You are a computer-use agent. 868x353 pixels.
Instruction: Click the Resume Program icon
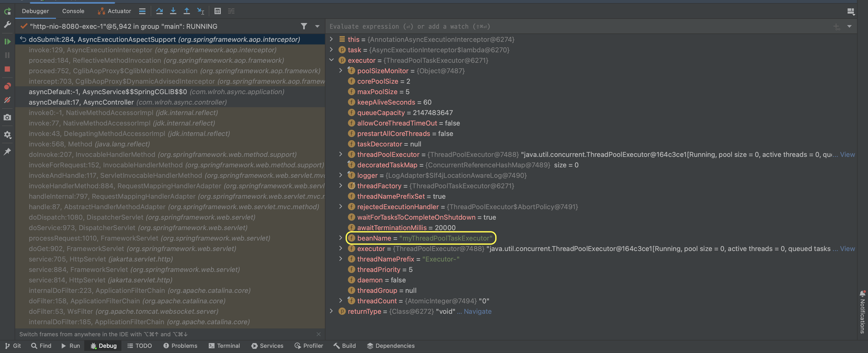pyautogui.click(x=7, y=41)
